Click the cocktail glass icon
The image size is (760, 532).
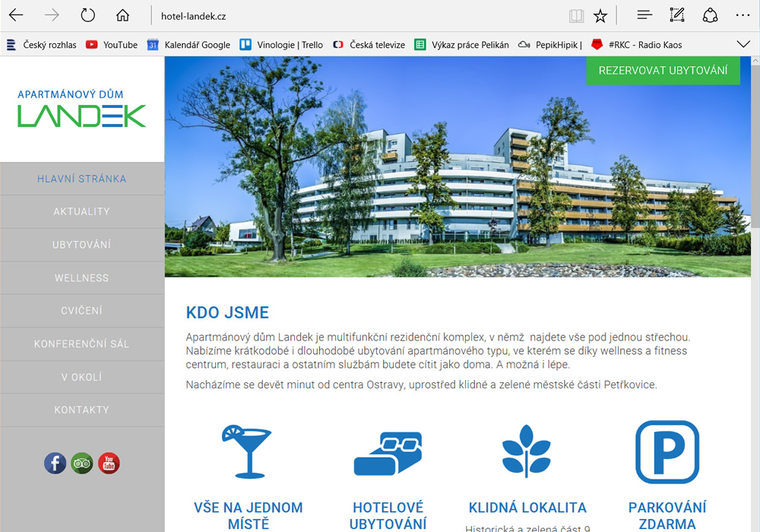pyautogui.click(x=245, y=451)
